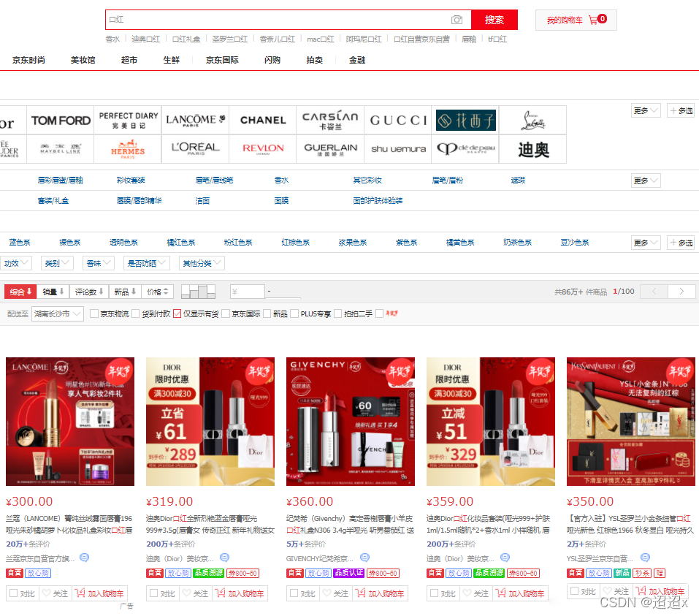Go to next results page arrow

coord(681,292)
